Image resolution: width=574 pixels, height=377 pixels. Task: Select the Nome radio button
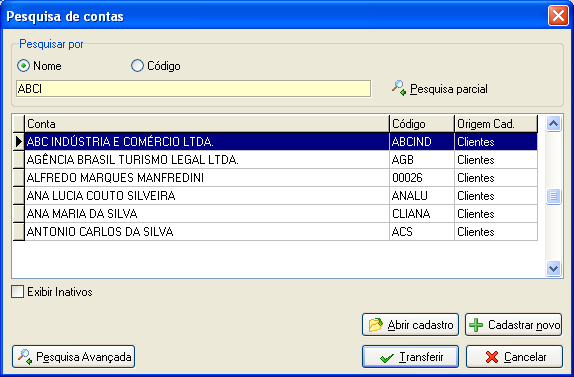point(23,66)
